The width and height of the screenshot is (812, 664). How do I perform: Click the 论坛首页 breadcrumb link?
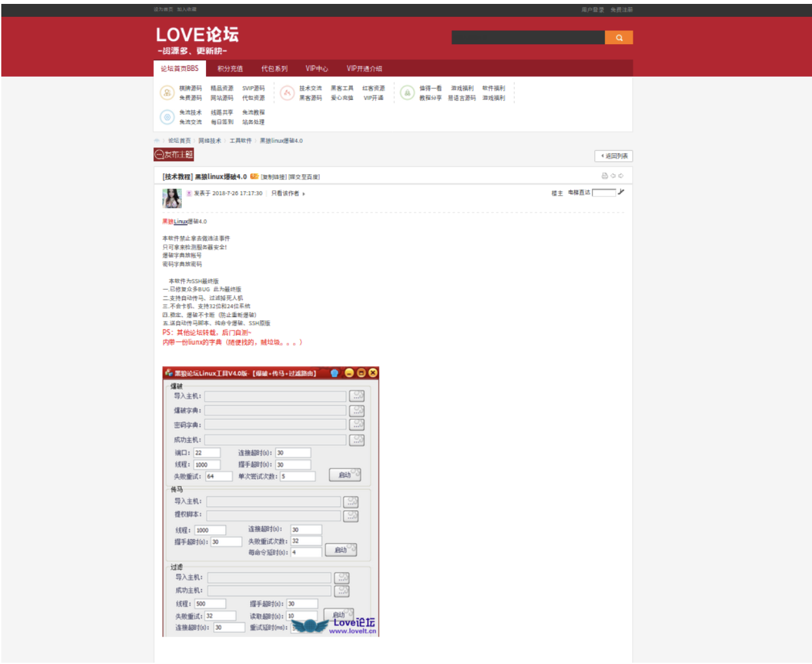(179, 140)
